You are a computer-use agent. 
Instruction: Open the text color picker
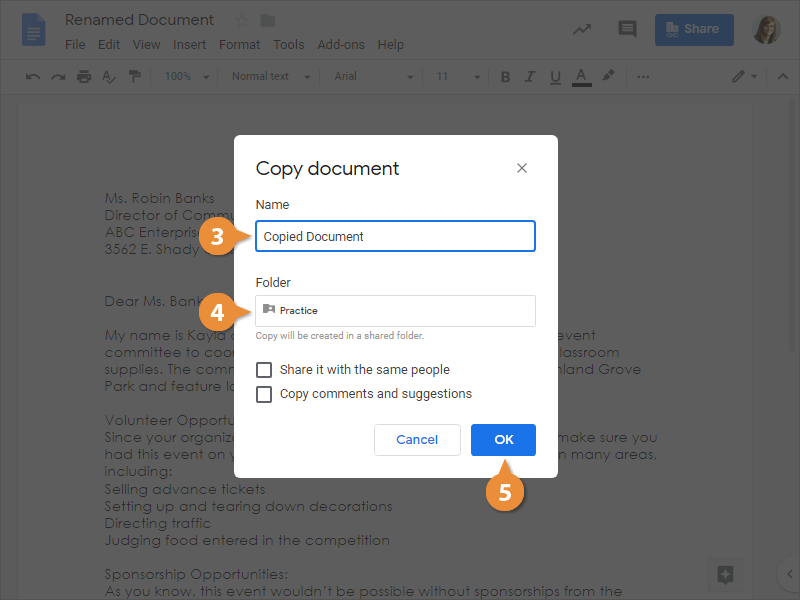(581, 77)
